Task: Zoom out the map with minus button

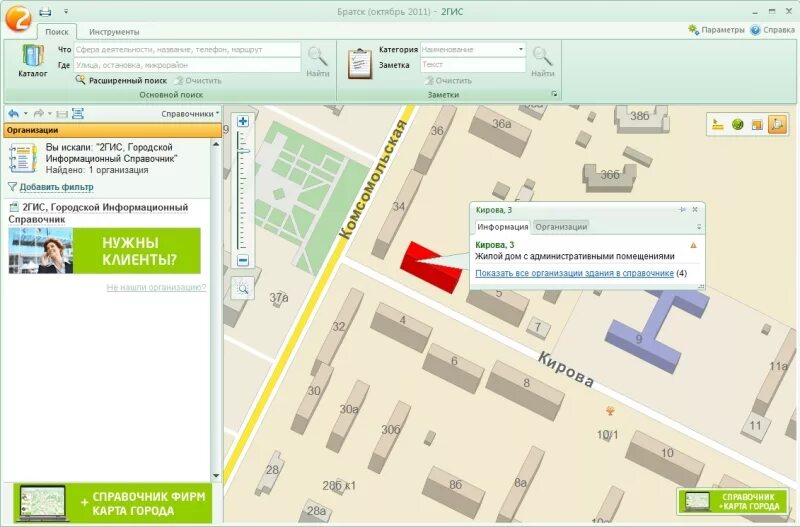Action: tap(243, 261)
